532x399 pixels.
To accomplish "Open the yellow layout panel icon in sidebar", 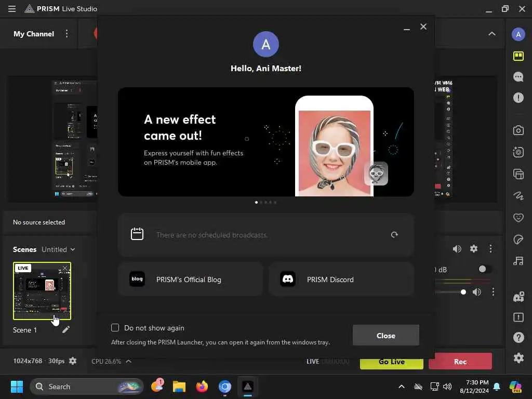I will click(x=518, y=56).
